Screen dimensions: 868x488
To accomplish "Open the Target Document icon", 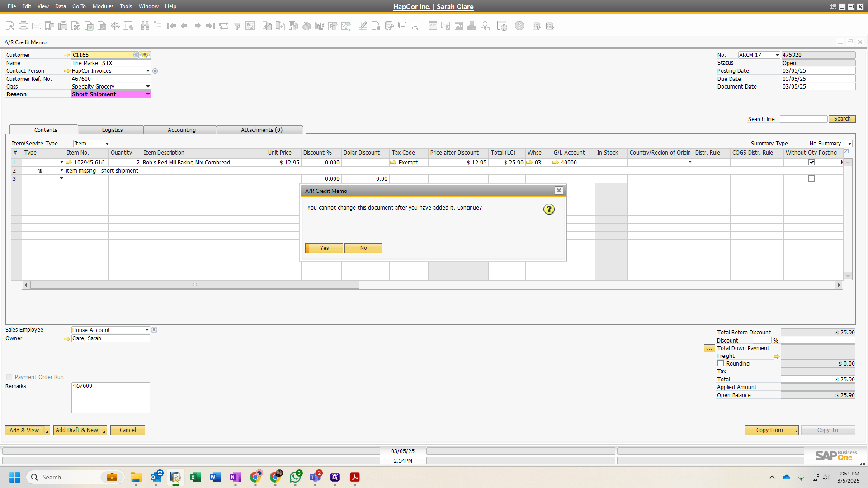I will point(280,26).
